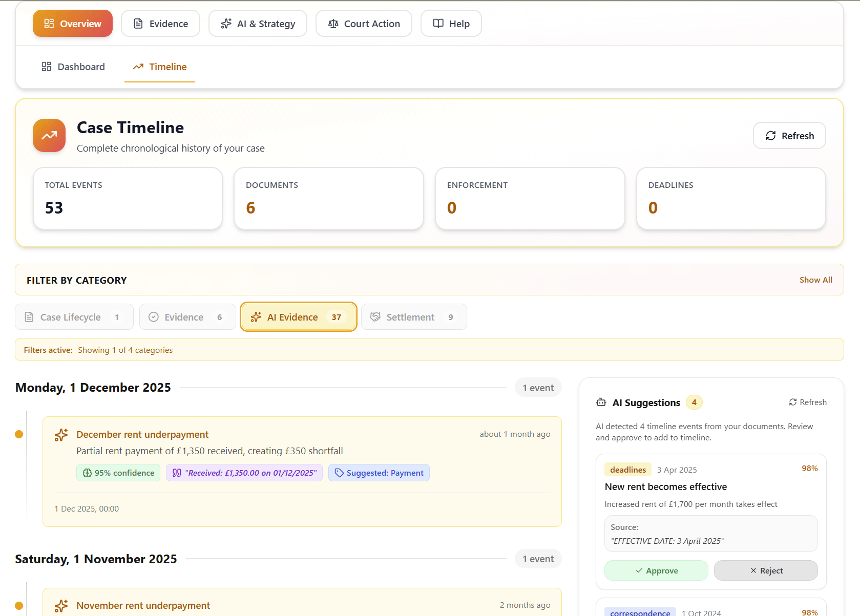Click the AI Suggestions robot icon

pos(601,402)
